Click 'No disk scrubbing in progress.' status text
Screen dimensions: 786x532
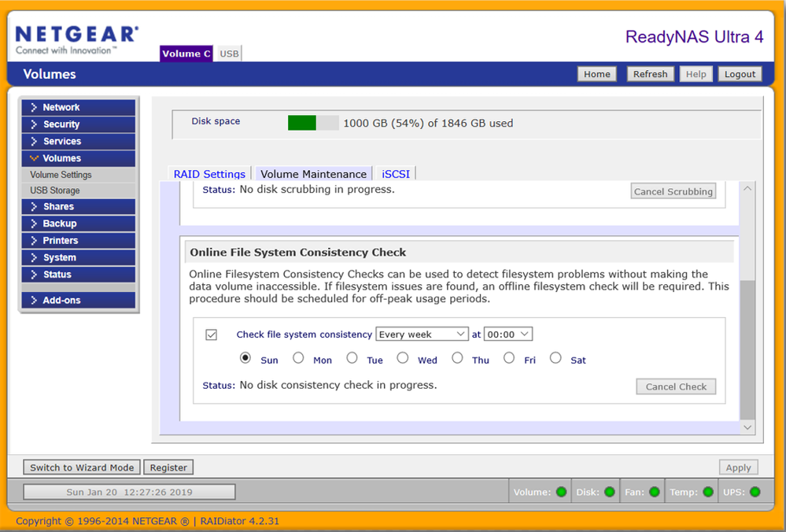point(317,190)
